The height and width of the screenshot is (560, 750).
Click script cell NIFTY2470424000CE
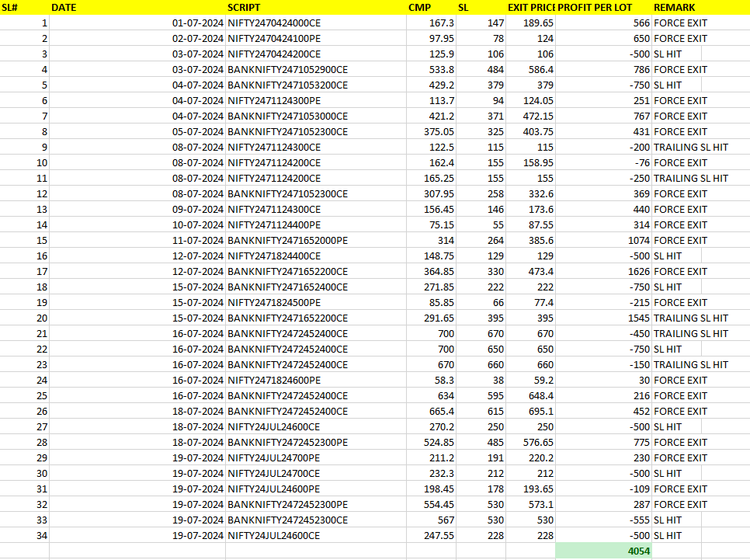(316, 23)
